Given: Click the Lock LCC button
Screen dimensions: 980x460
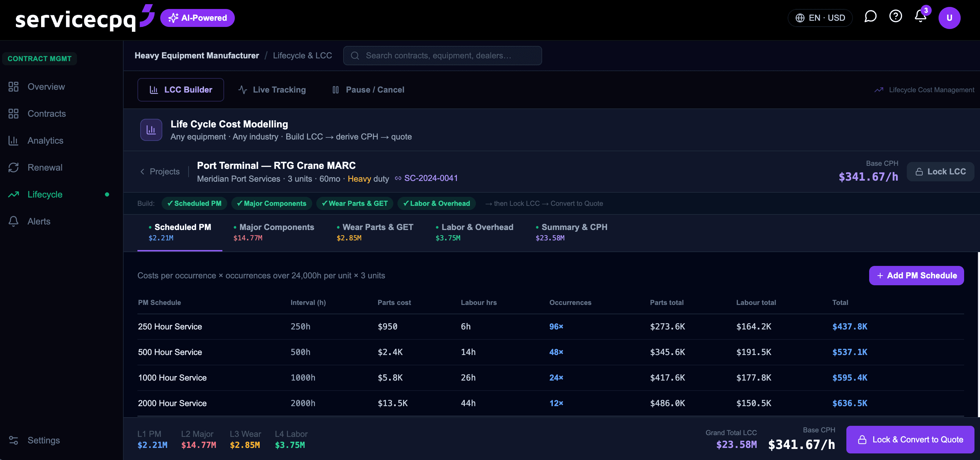Looking at the screenshot, I should point(940,172).
